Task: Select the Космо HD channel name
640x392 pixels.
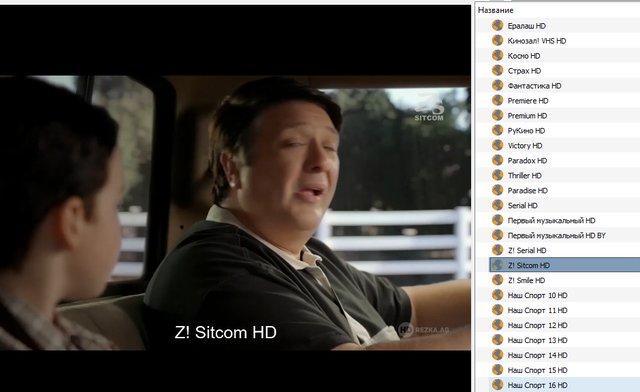Action: [x=524, y=56]
